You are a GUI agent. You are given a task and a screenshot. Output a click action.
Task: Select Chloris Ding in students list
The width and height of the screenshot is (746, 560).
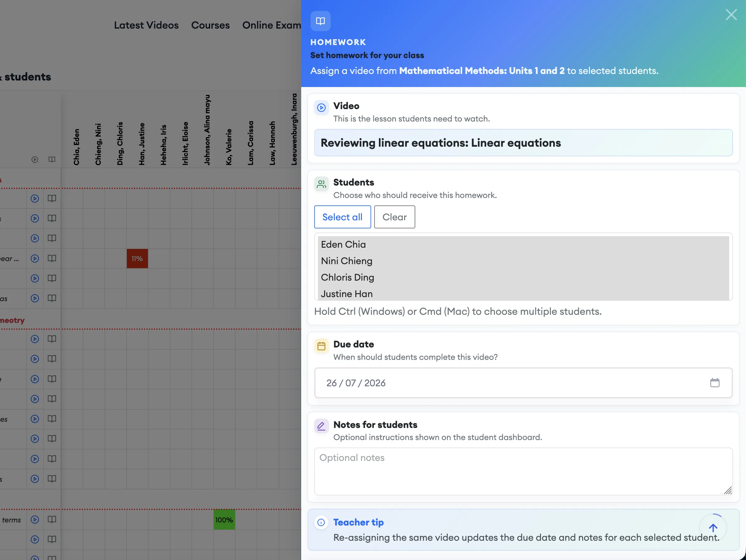523,278
